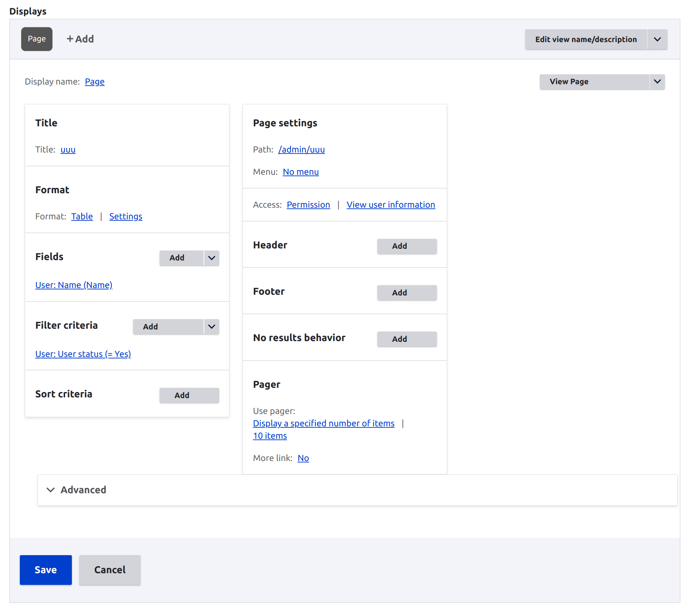Edit the title uuu

coord(68,149)
